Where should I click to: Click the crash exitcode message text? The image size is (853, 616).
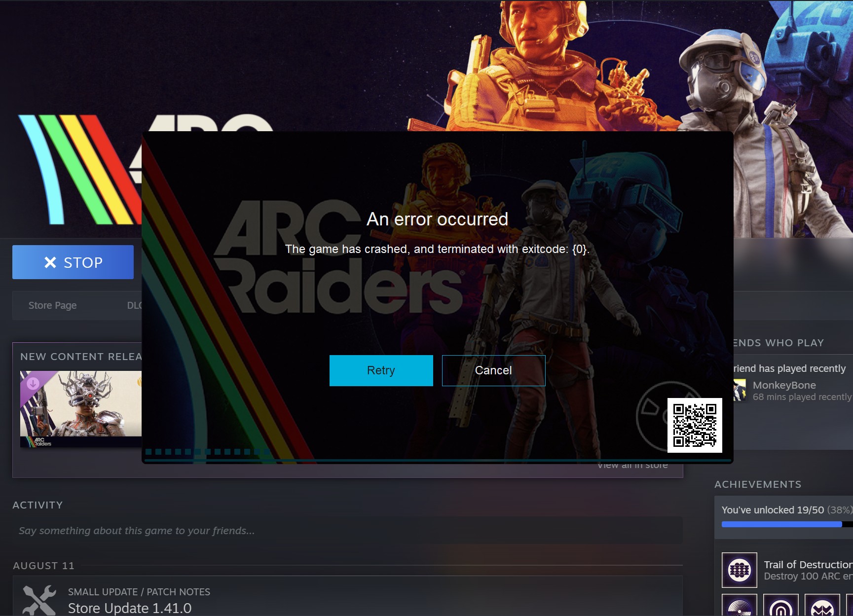437,249
